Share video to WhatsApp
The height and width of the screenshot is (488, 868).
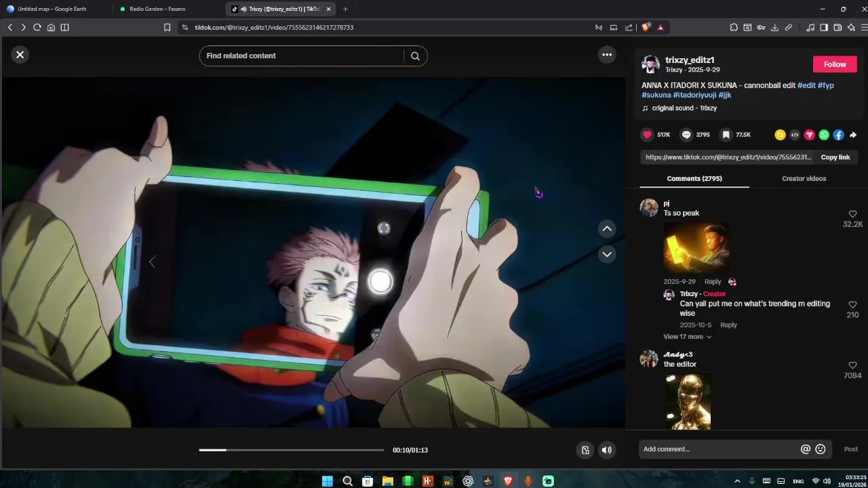[824, 135]
